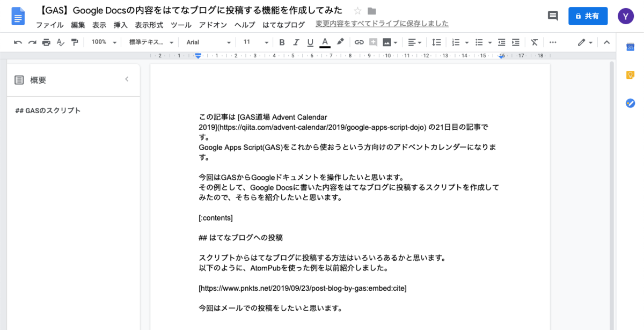Open the ツール menu
Viewport: 644px width, 330px height.
coord(181,25)
